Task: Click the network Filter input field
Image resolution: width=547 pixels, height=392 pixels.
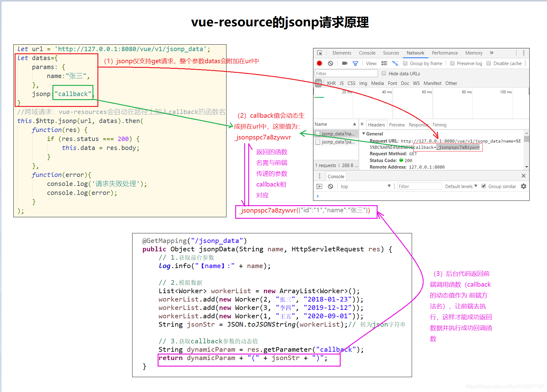Action: click(x=346, y=73)
